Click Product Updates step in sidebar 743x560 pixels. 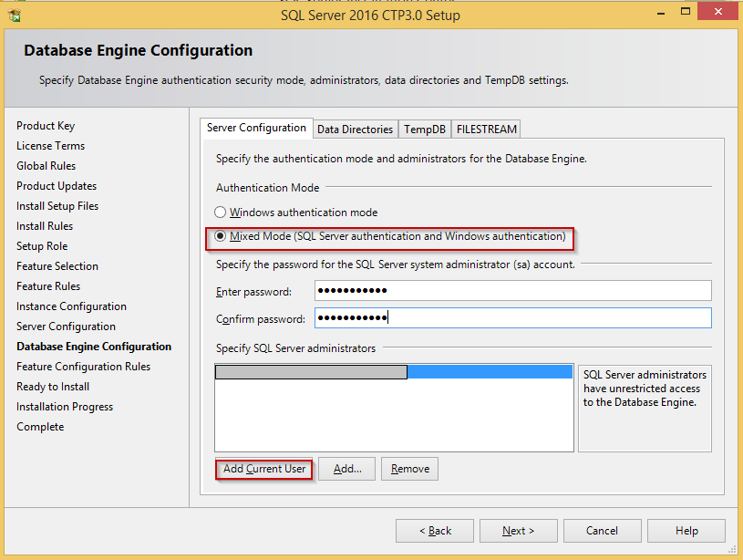pos(57,186)
